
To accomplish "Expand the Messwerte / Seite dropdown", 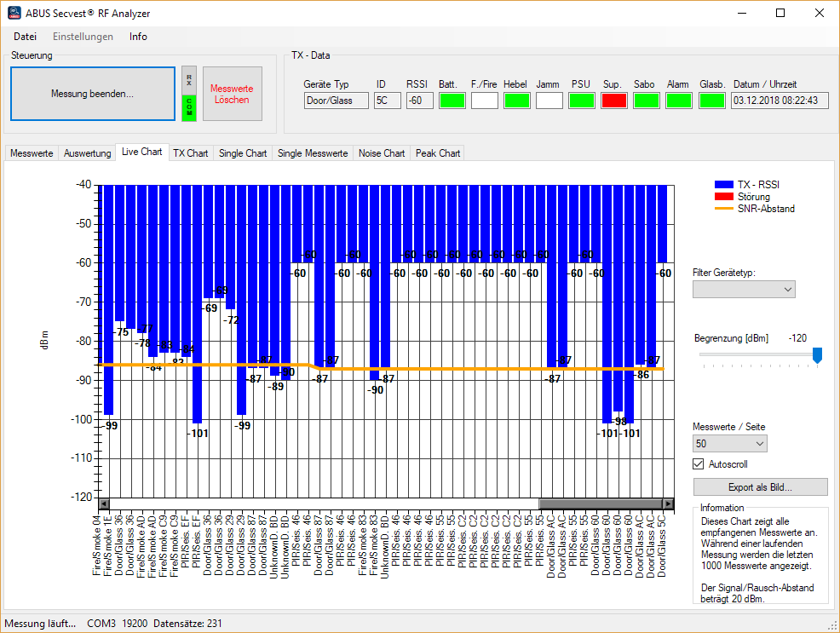I will pos(730,443).
